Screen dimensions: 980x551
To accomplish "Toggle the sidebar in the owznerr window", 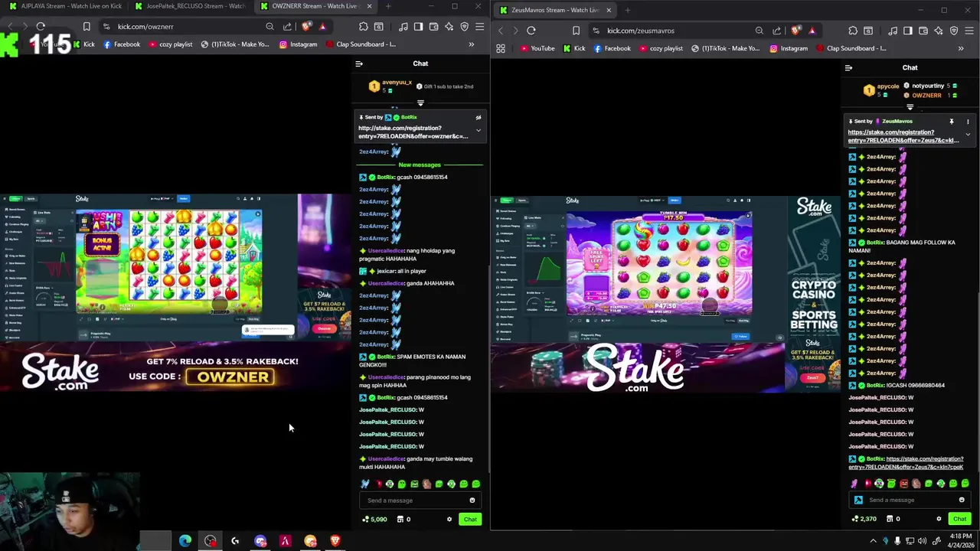I will [418, 27].
